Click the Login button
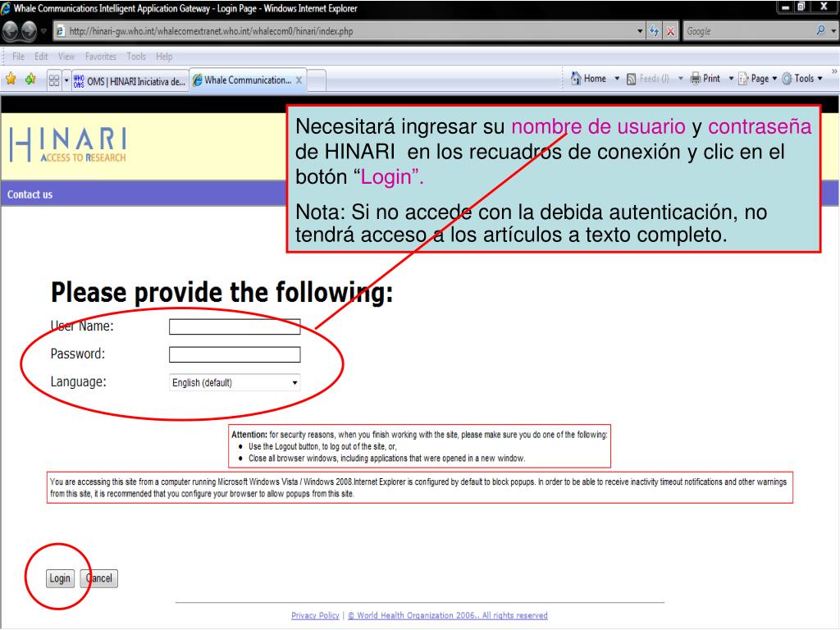This screenshot has width=840, height=630. [60, 578]
